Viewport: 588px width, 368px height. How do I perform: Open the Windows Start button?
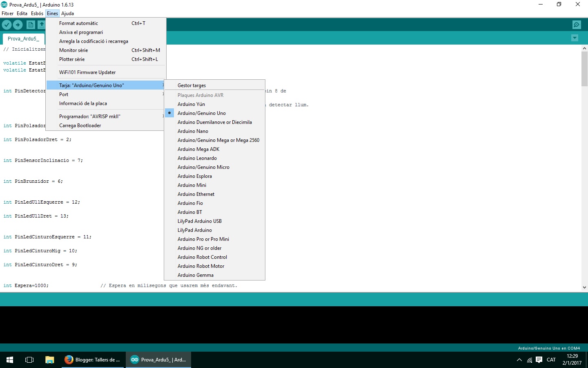coord(10,360)
